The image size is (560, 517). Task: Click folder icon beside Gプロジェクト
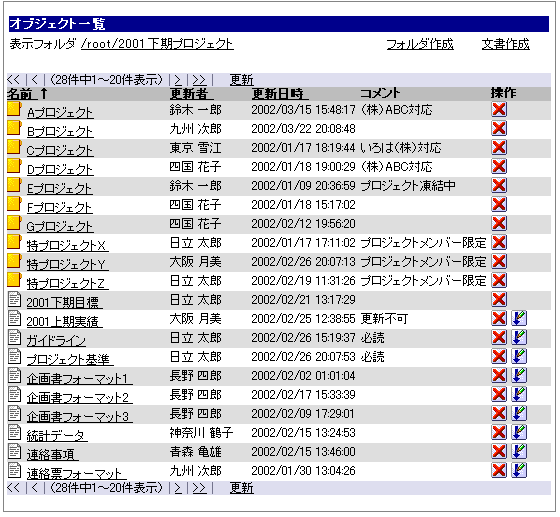(x=14, y=223)
